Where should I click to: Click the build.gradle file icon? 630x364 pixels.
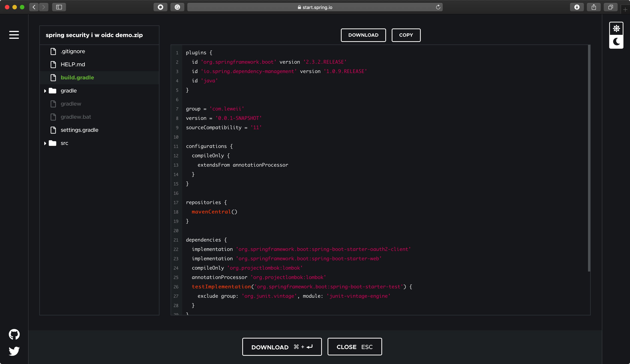point(53,78)
